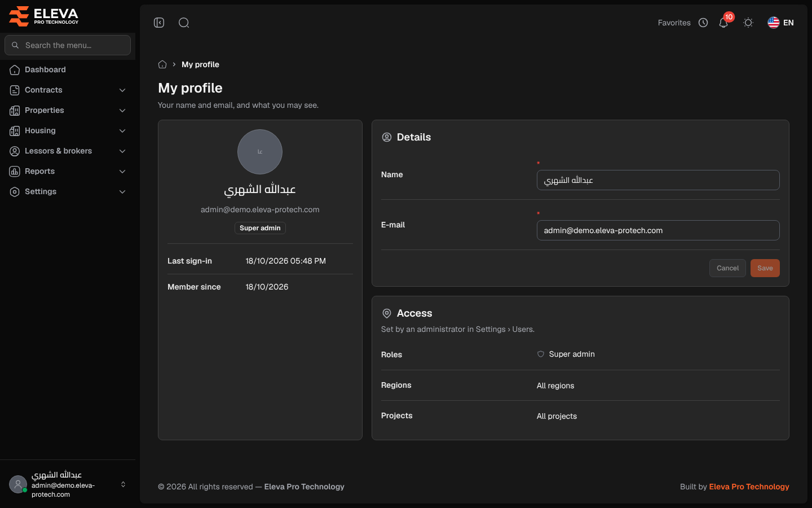Expand the Housing menu chevron

[122, 131]
